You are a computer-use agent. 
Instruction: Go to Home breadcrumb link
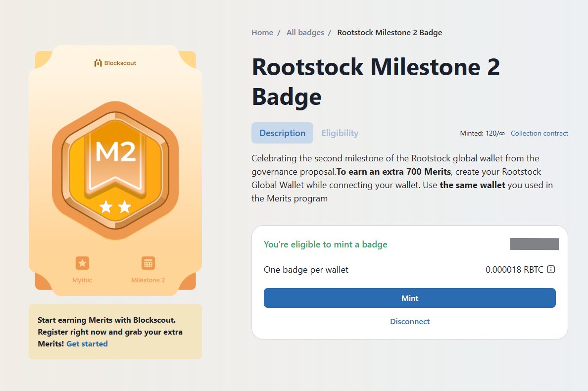tap(262, 33)
